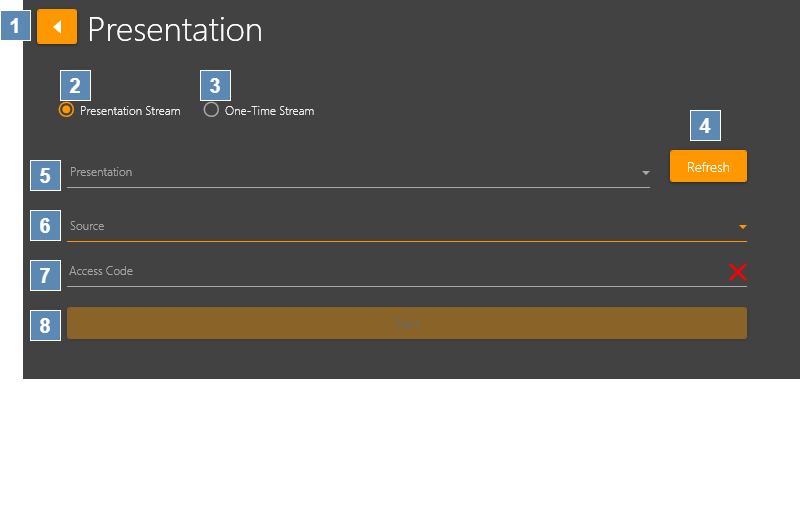Click the red X beside Access Code
The image size is (801, 528).
tap(738, 272)
